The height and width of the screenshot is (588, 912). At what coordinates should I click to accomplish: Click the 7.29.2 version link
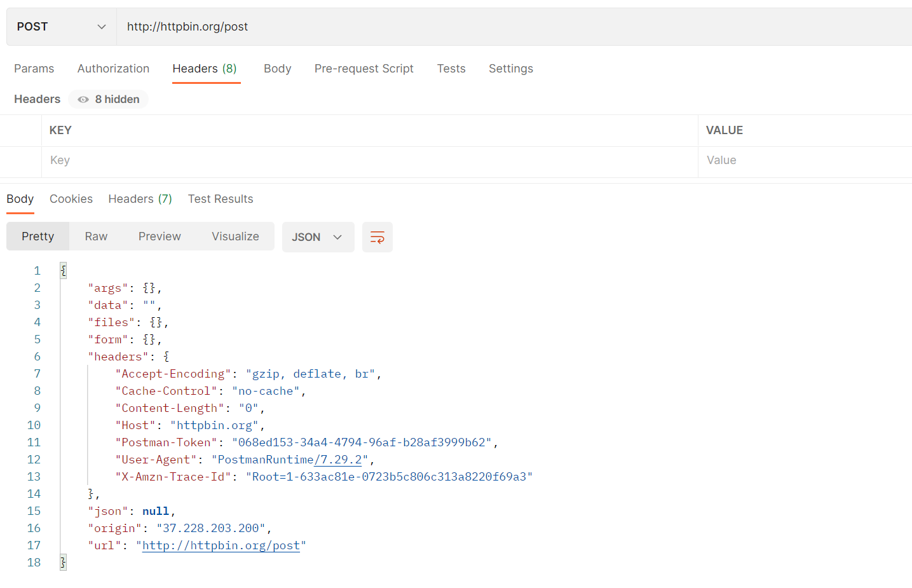click(x=338, y=460)
